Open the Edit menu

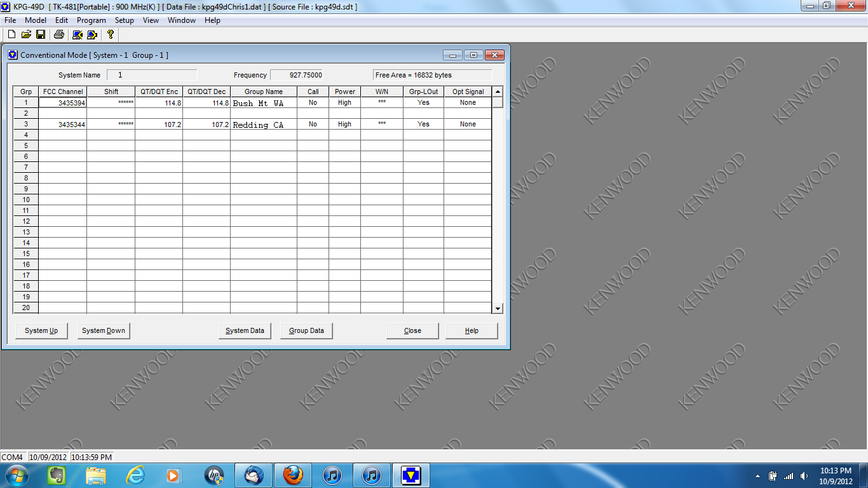[x=62, y=20]
